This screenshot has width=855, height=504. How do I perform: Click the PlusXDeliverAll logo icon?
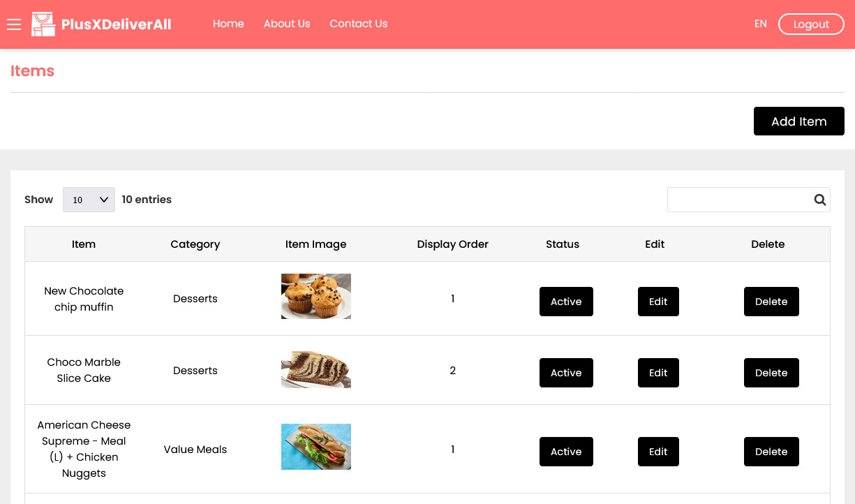(x=43, y=24)
